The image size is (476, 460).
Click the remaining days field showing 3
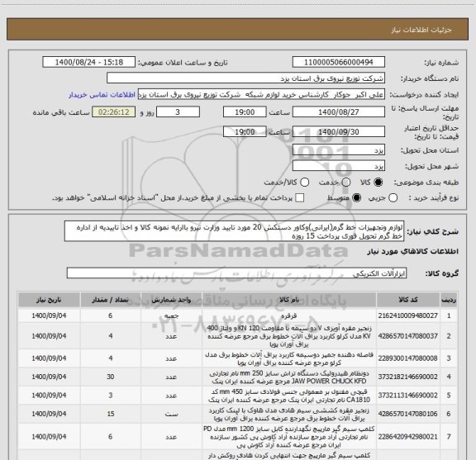pos(178,112)
